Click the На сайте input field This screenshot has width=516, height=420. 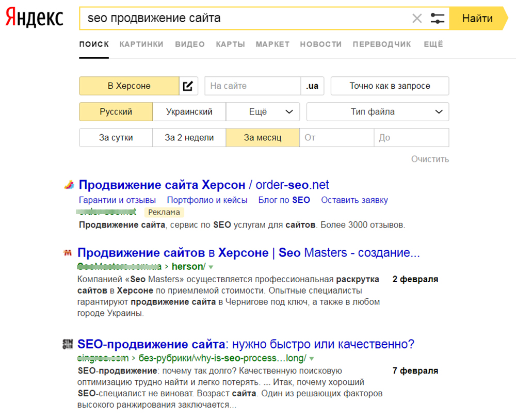coord(253,86)
